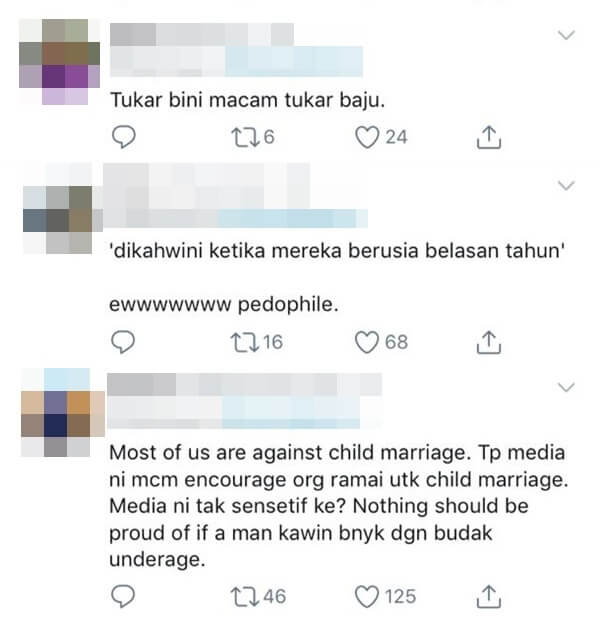The width and height of the screenshot is (602, 620).
Task: Open the third tweet's chevron menu
Action: [566, 387]
